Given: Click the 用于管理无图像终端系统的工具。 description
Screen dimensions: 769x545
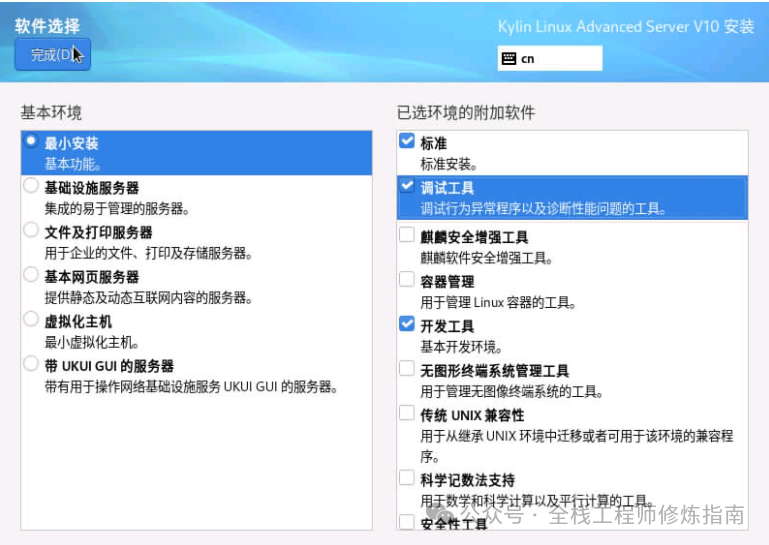Looking at the screenshot, I should coord(512,391).
